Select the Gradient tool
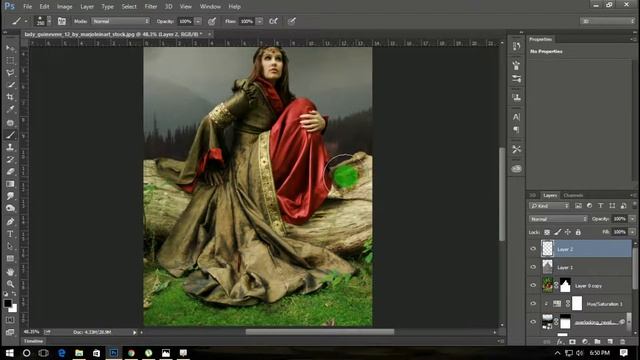 (x=10, y=184)
